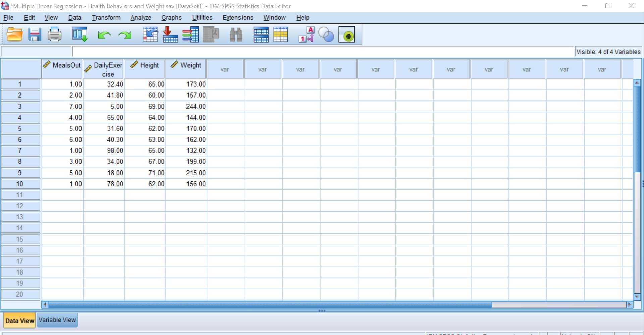Click the Go to case icon
The height and width of the screenshot is (335, 644).
click(x=150, y=34)
